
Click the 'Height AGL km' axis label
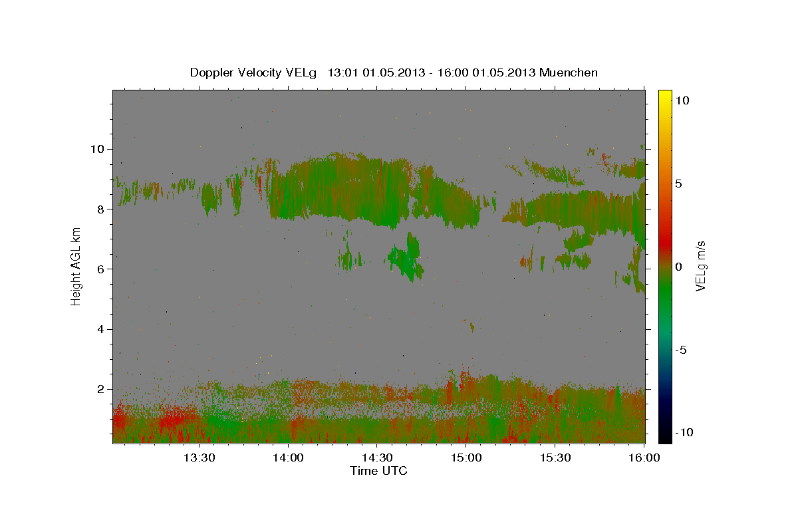(x=76, y=266)
